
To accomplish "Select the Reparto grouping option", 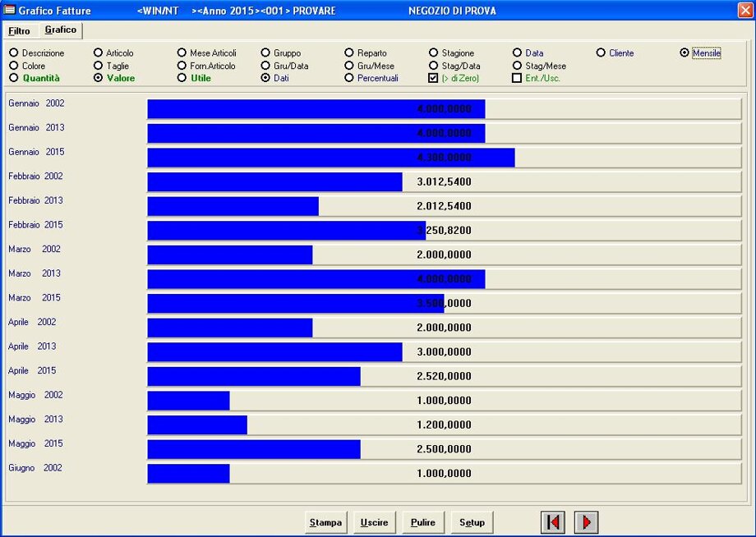I will click(349, 53).
